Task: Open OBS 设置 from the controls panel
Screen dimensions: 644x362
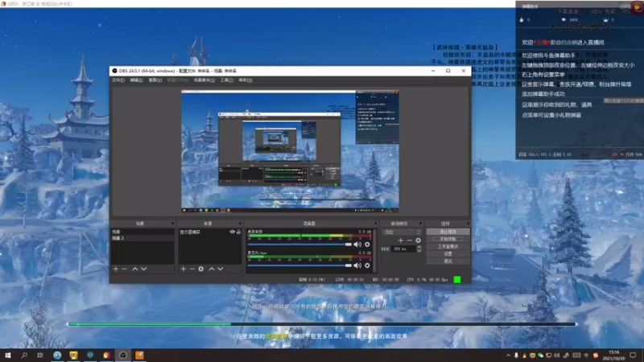Action: [x=448, y=253]
